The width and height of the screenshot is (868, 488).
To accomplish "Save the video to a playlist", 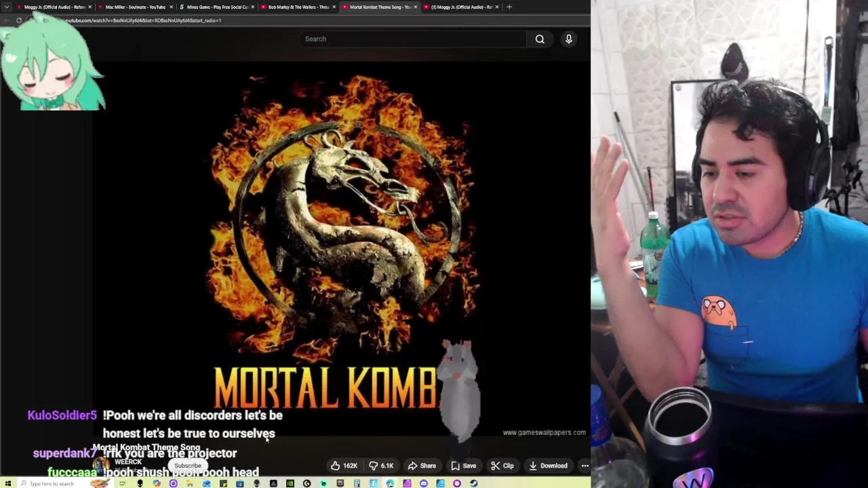I will [x=463, y=466].
